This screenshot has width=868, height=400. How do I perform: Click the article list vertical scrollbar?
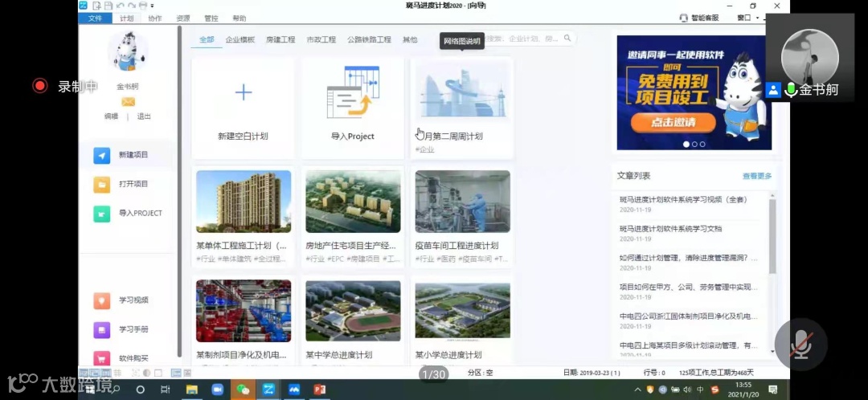pyautogui.click(x=772, y=236)
